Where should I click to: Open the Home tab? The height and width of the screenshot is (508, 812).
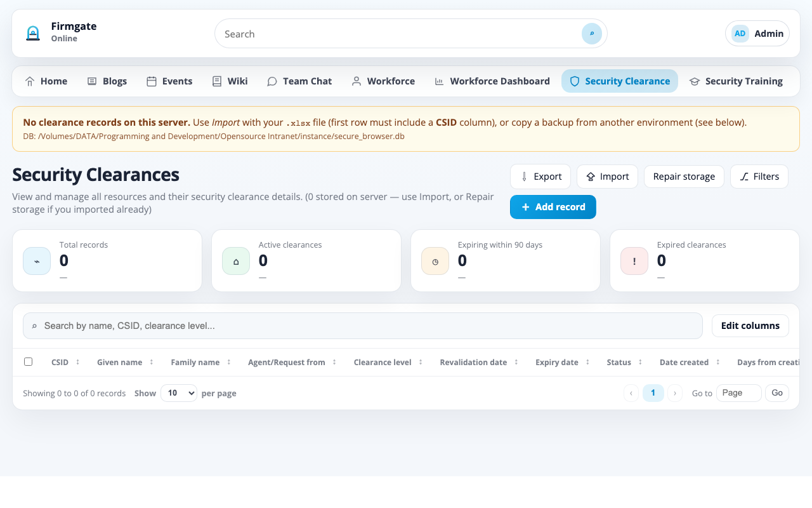(x=46, y=81)
